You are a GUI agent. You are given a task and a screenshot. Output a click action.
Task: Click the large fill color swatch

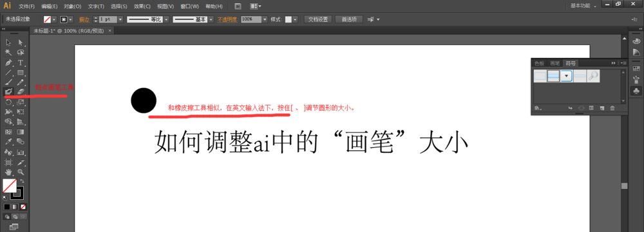10,186
